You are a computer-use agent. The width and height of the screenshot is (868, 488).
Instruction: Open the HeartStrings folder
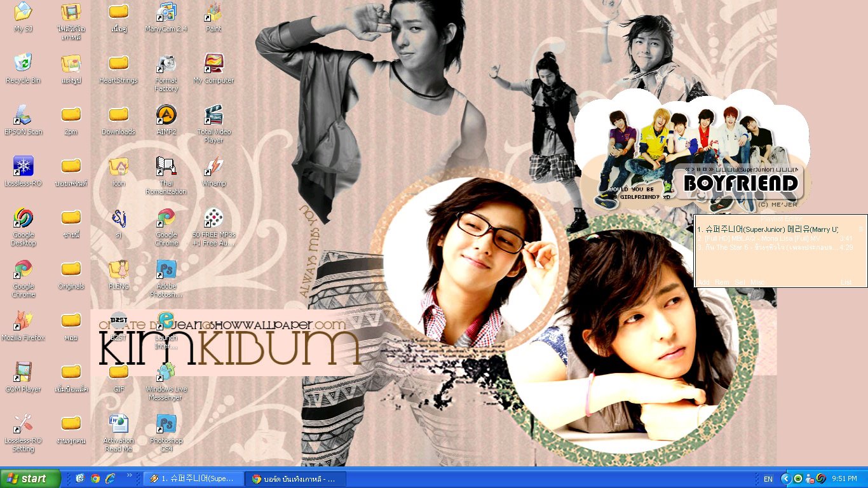click(x=119, y=69)
